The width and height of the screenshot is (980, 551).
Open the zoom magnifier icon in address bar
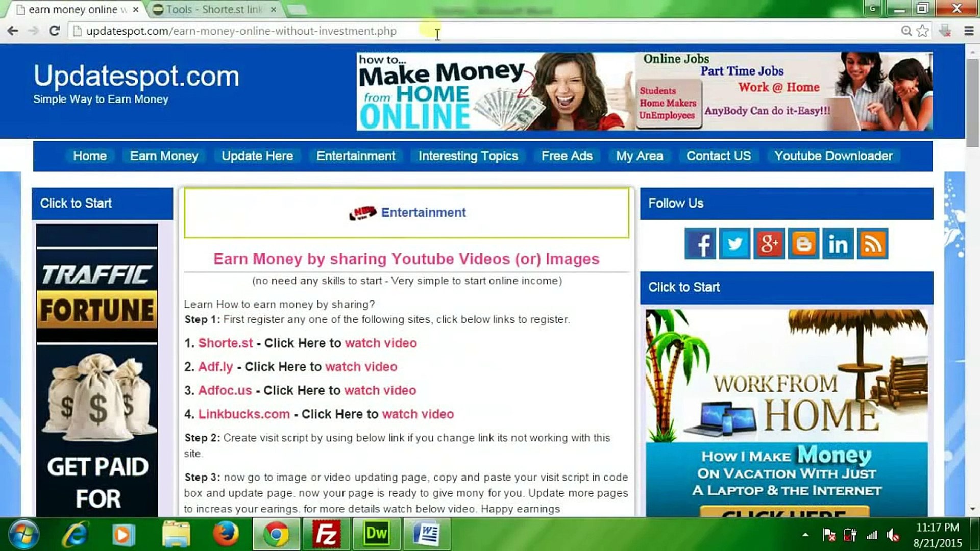click(x=906, y=31)
